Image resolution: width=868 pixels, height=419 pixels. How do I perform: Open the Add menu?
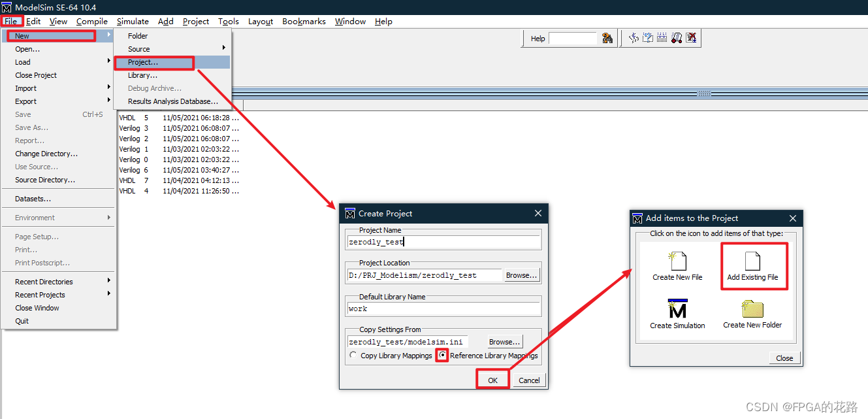(166, 21)
